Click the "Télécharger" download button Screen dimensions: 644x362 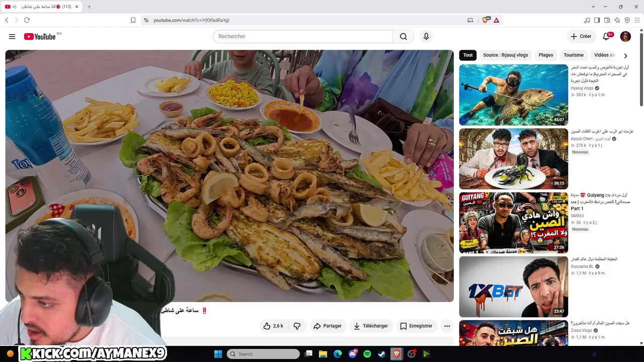click(x=371, y=326)
